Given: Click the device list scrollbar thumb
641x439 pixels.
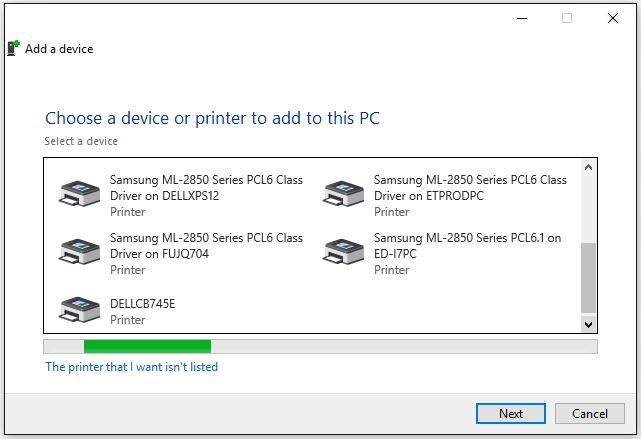Looking at the screenshot, I should [x=588, y=278].
